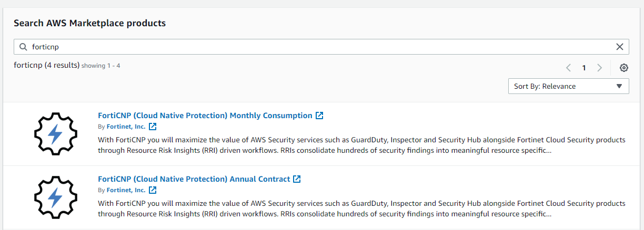Open the Sort By: Relevance dropdown
The image size is (644, 230).
pos(568,86)
